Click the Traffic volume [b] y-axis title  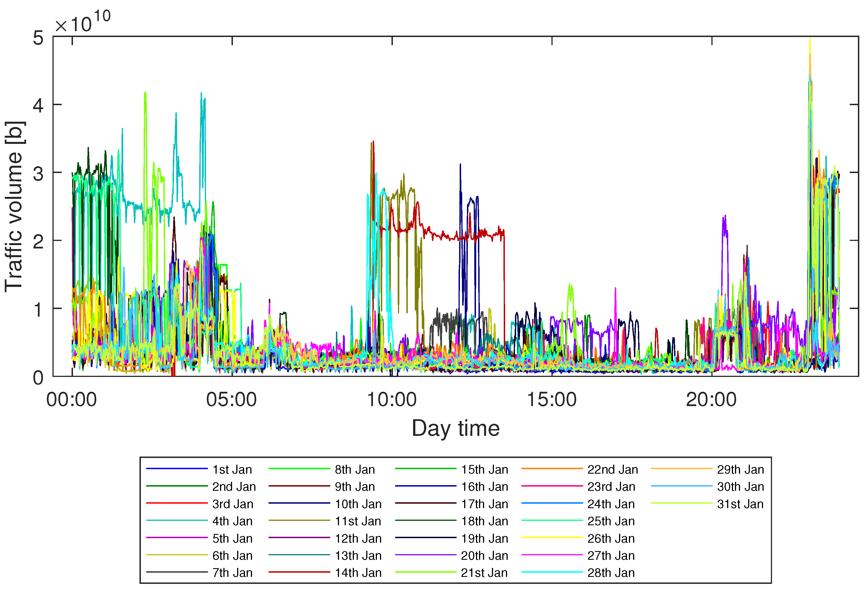point(14,206)
